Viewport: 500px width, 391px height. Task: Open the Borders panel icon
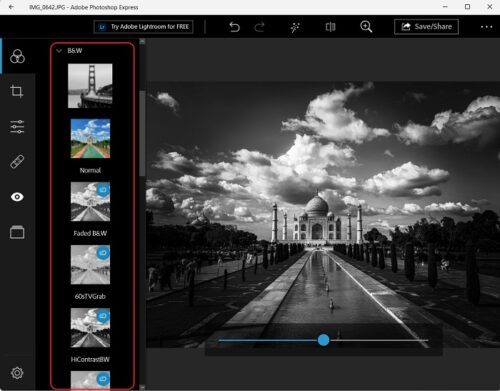coord(17,232)
